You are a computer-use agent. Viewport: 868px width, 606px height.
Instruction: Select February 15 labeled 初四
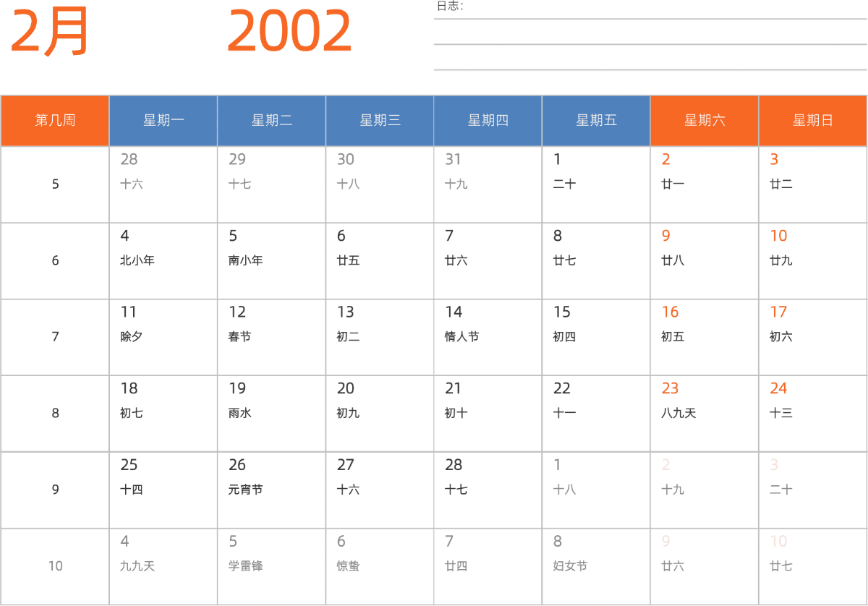point(596,337)
